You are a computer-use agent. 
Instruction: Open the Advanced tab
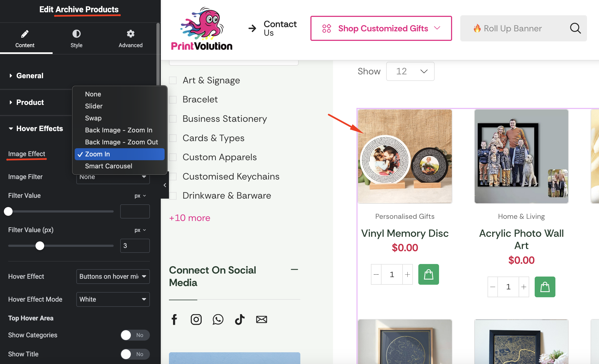click(131, 38)
